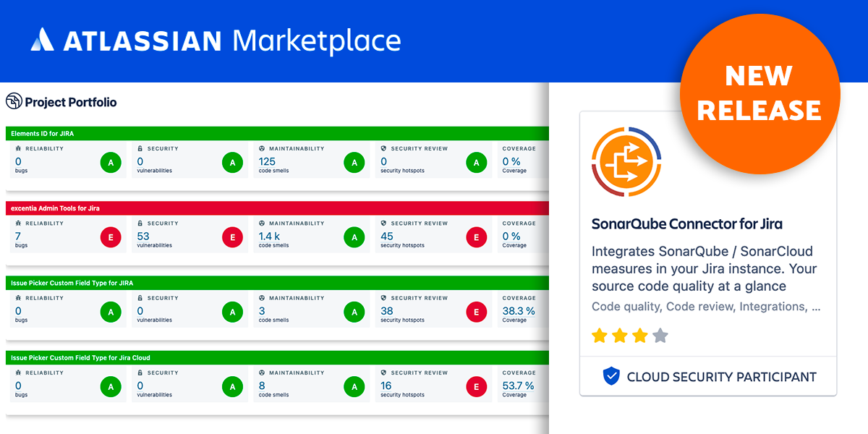Screen dimensions: 868x434
Task: Click the '53' vulnerabilities value
Action: click(143, 236)
